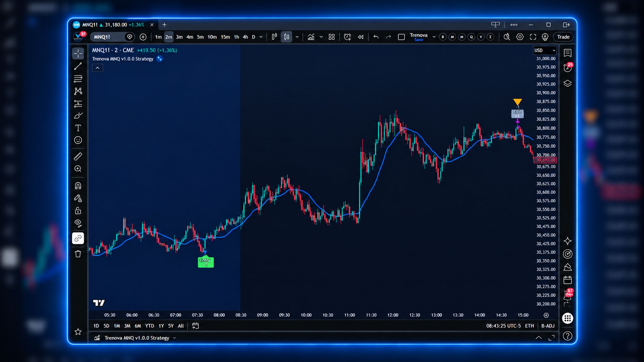
Task: Set the date range to YTD
Action: click(149, 326)
